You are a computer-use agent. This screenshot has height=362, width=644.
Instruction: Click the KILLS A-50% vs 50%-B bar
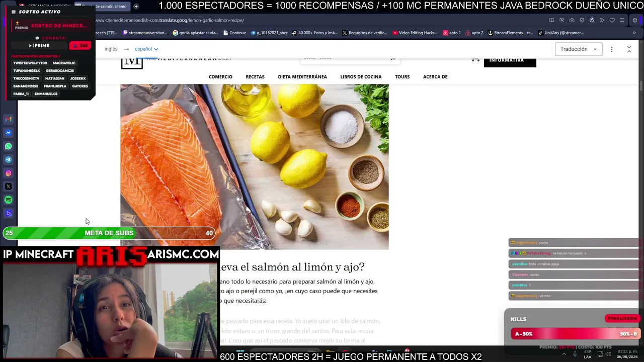576,334
